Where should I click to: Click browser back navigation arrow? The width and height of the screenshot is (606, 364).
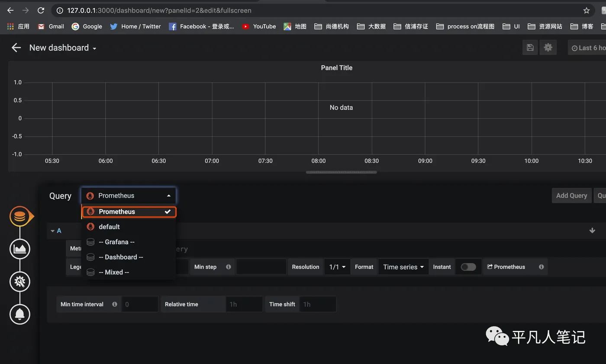[10, 10]
